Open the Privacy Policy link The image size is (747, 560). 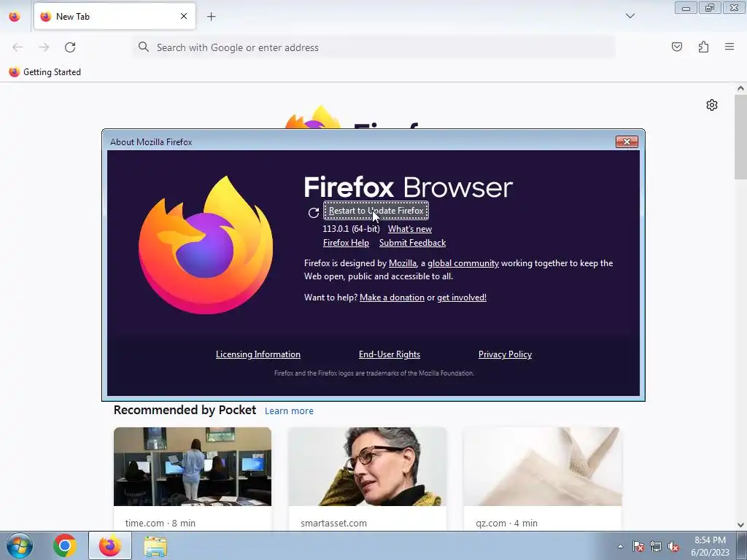coord(505,354)
